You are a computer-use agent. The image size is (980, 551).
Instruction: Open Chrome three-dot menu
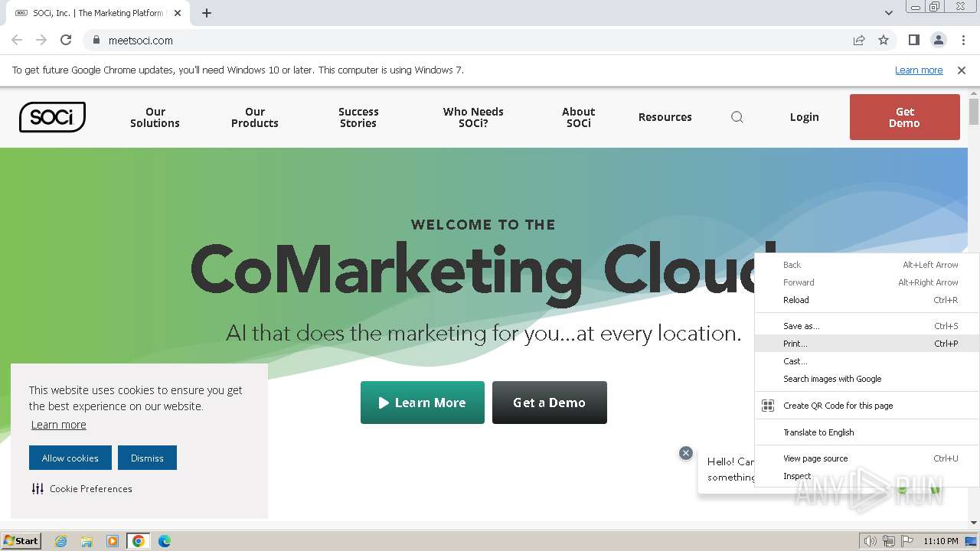[963, 40]
